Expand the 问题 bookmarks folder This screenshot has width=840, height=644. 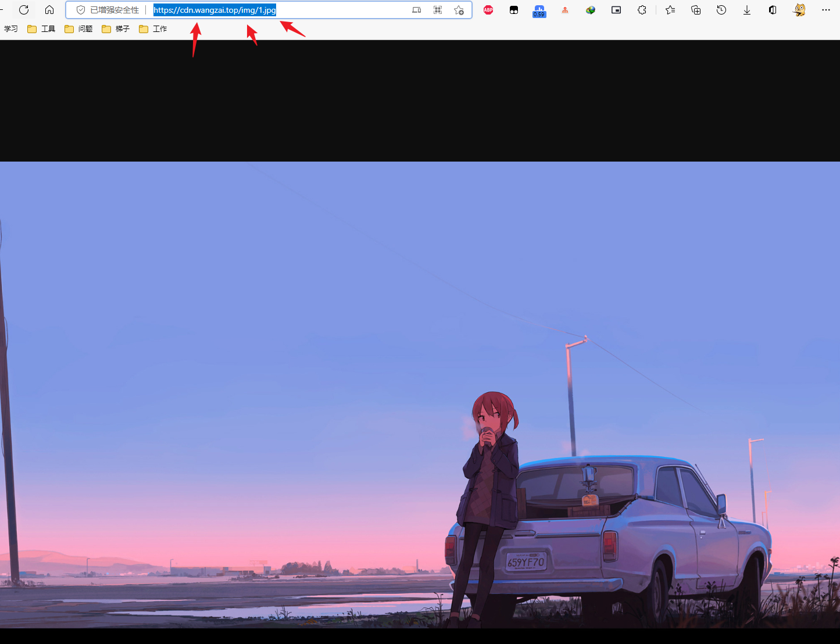click(78, 28)
